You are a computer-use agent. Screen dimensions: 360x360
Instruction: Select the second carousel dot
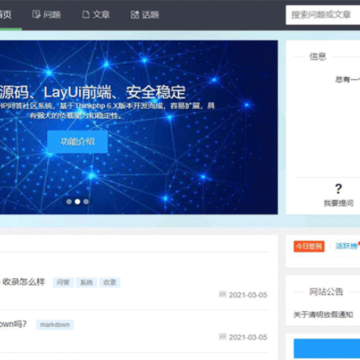pos(77,201)
